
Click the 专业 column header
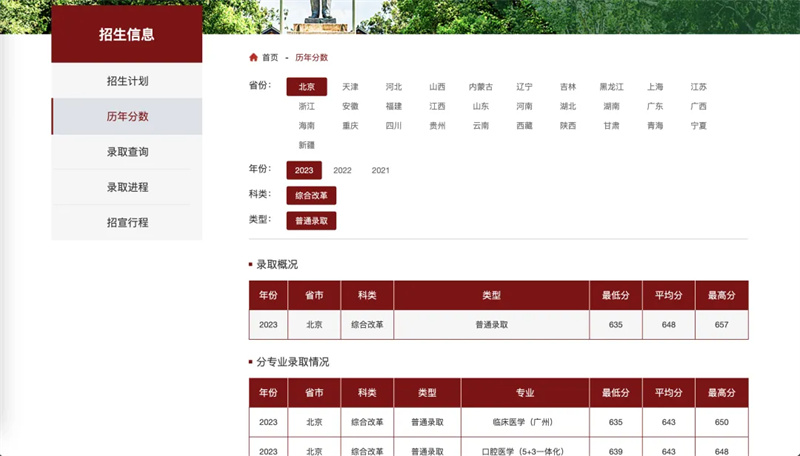coord(524,392)
